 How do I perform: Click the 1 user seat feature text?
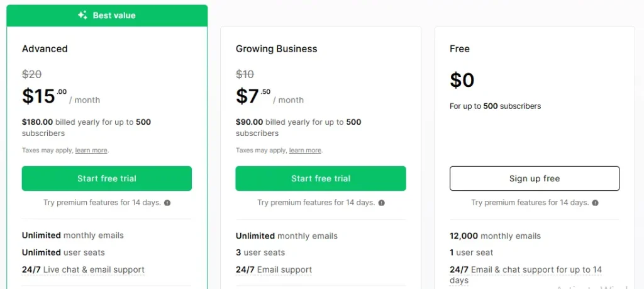point(471,252)
